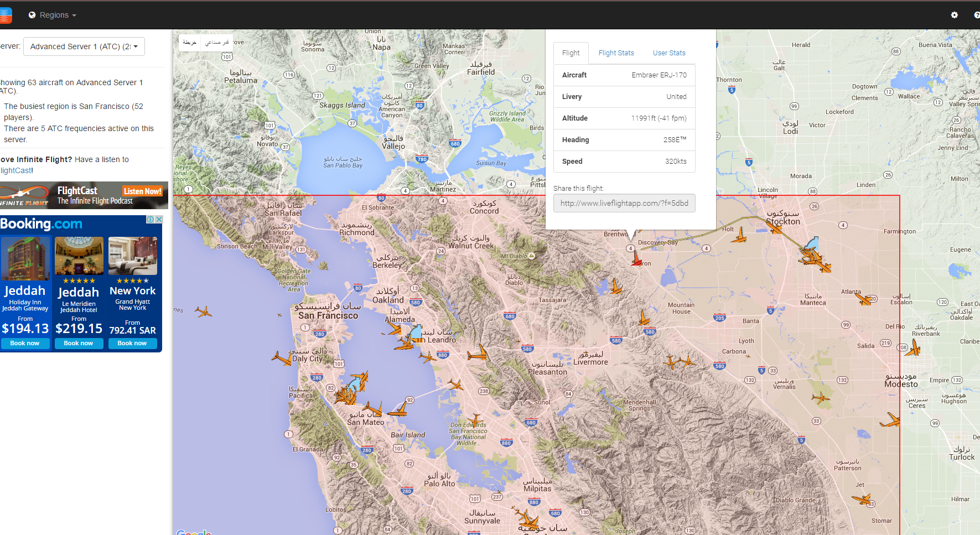Select the aircraft near Mountain House
This screenshot has width=980, height=535.
click(x=644, y=318)
